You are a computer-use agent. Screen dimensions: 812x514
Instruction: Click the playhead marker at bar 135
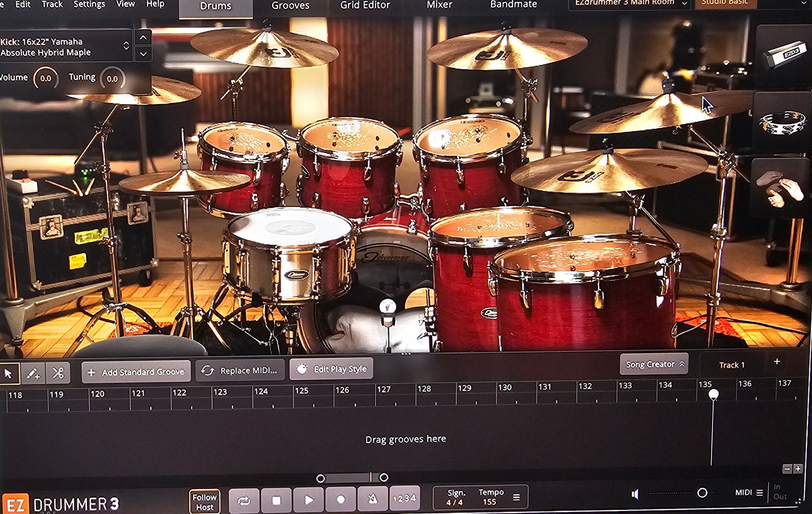pos(714,394)
